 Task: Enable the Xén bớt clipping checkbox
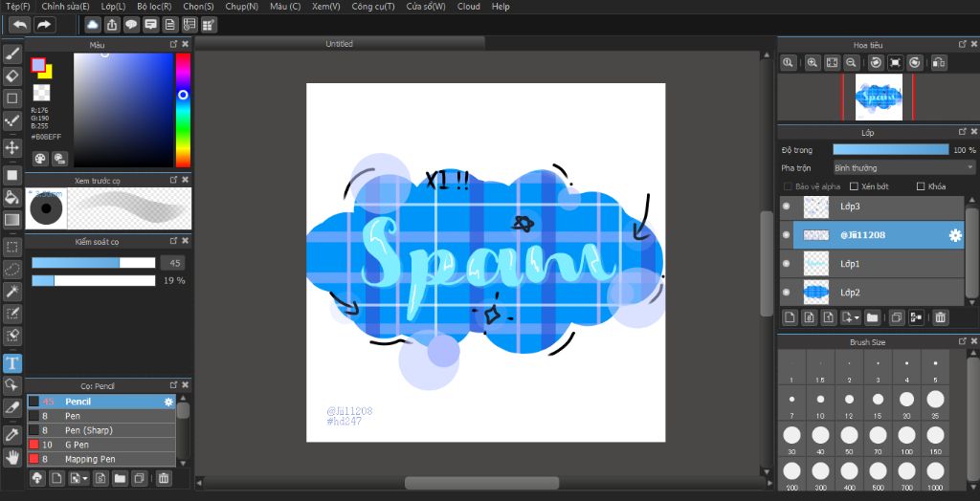854,186
